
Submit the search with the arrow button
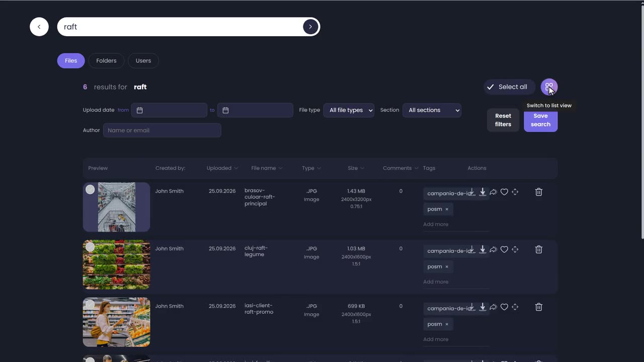(310, 27)
